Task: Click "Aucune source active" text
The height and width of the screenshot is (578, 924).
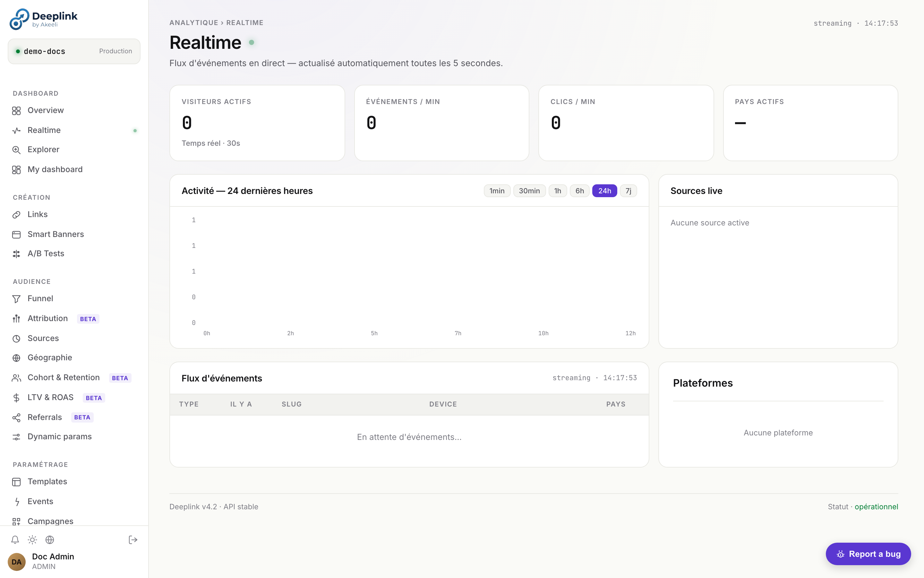Action: pyautogui.click(x=710, y=223)
